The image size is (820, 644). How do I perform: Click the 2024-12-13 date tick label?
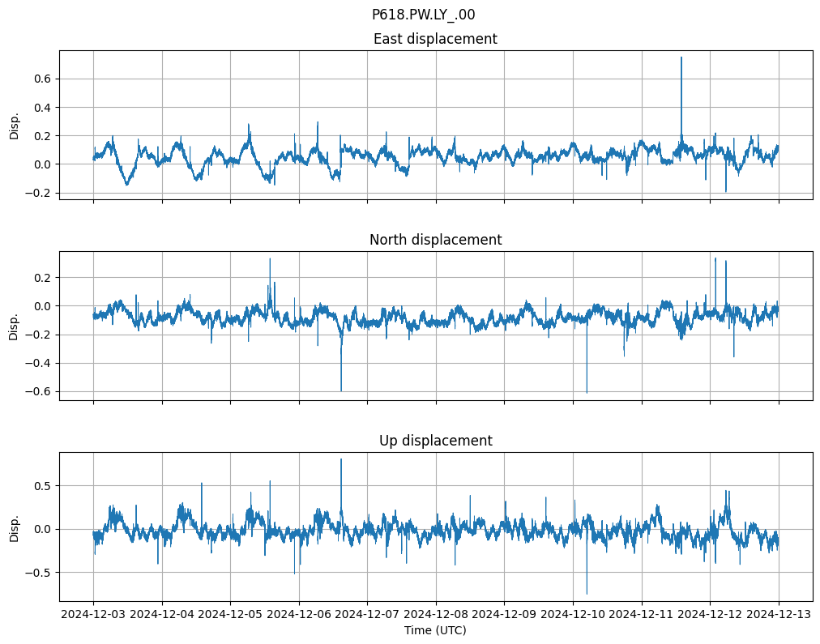[779, 615]
